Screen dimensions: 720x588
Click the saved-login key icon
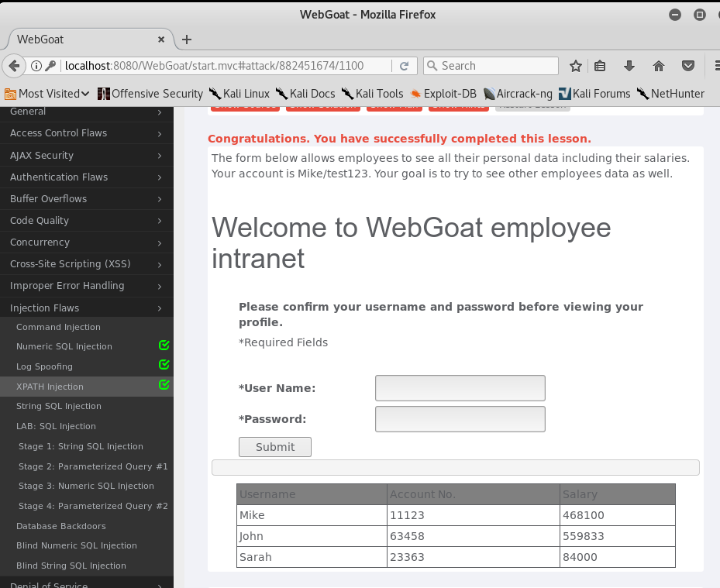50,66
